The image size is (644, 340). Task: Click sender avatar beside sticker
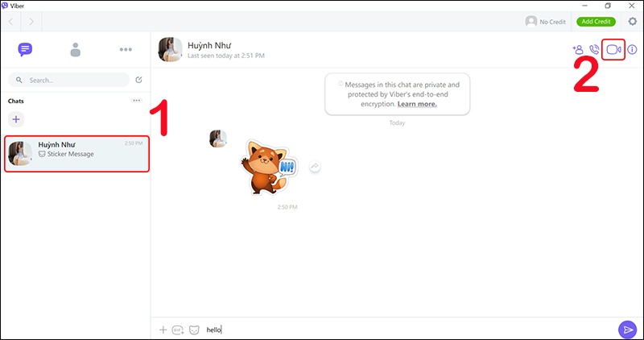(x=217, y=139)
